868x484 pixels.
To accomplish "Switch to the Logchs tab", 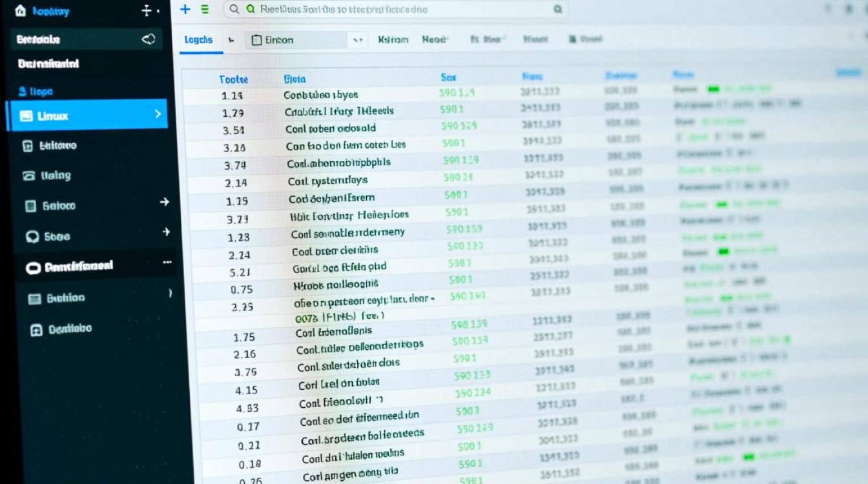I will pos(198,39).
